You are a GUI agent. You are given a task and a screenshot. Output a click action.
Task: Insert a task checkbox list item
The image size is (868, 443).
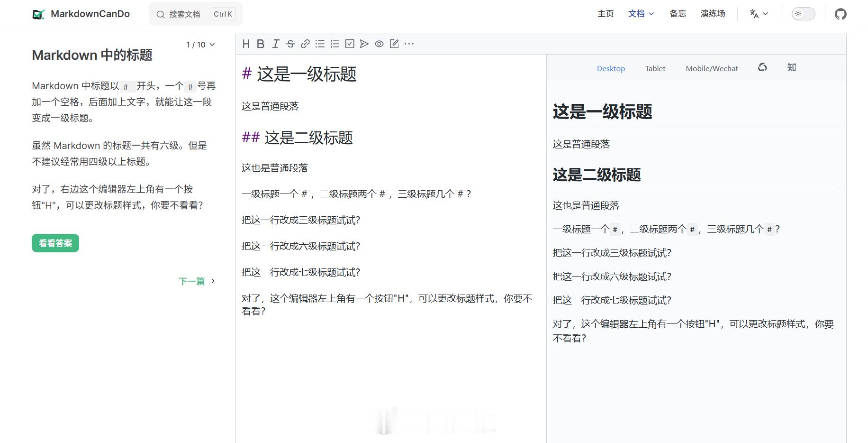tap(350, 44)
